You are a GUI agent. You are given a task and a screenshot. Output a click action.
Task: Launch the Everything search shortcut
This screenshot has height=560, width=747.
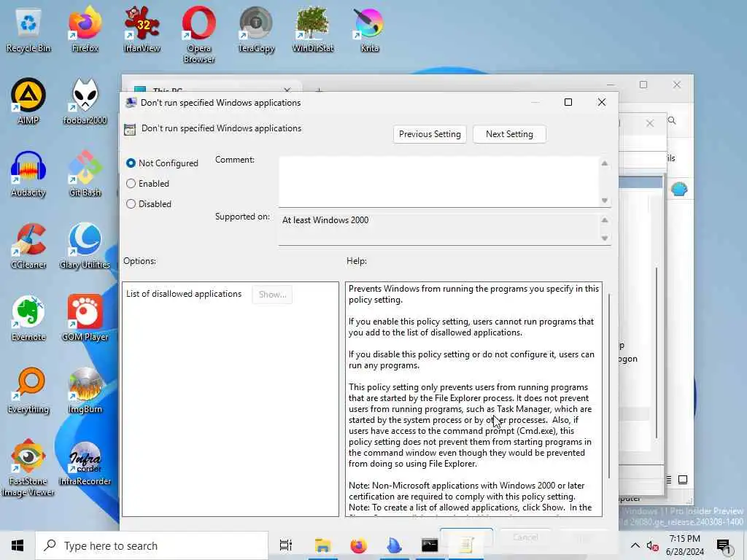(x=28, y=392)
